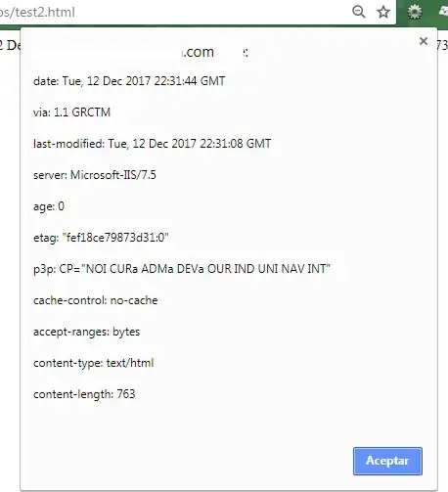Click the accept-ranges: bytes line

click(x=86, y=332)
